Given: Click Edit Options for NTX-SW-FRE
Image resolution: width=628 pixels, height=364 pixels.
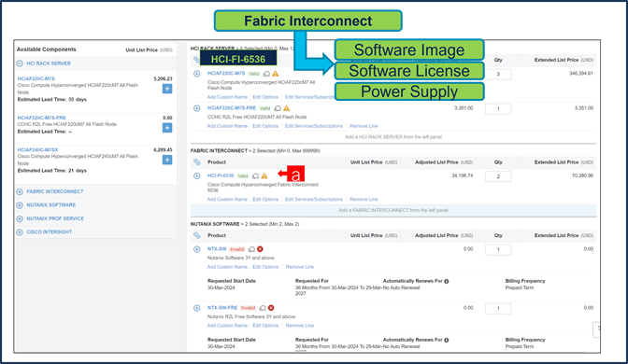Looking at the screenshot, I should point(265,326).
